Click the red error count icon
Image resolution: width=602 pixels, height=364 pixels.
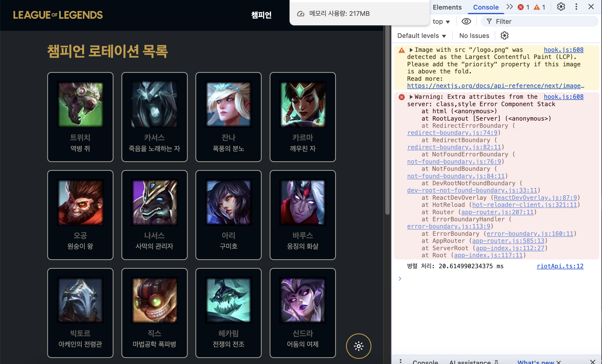[521, 7]
